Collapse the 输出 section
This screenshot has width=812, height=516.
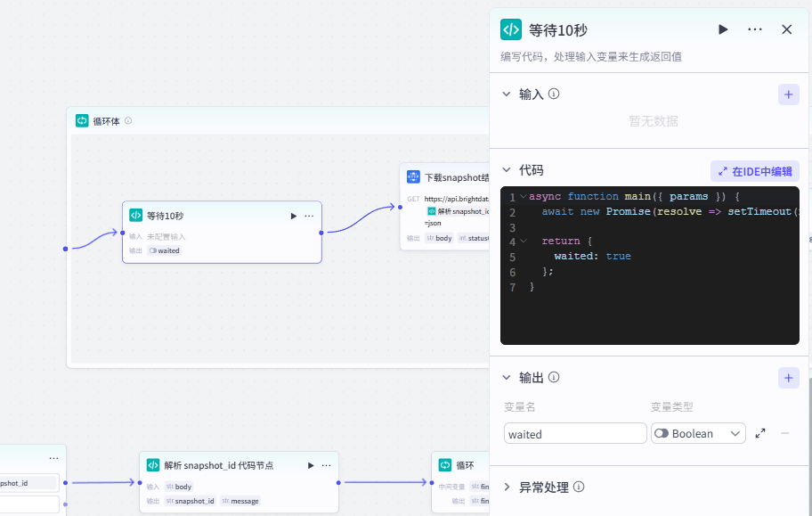[507, 378]
